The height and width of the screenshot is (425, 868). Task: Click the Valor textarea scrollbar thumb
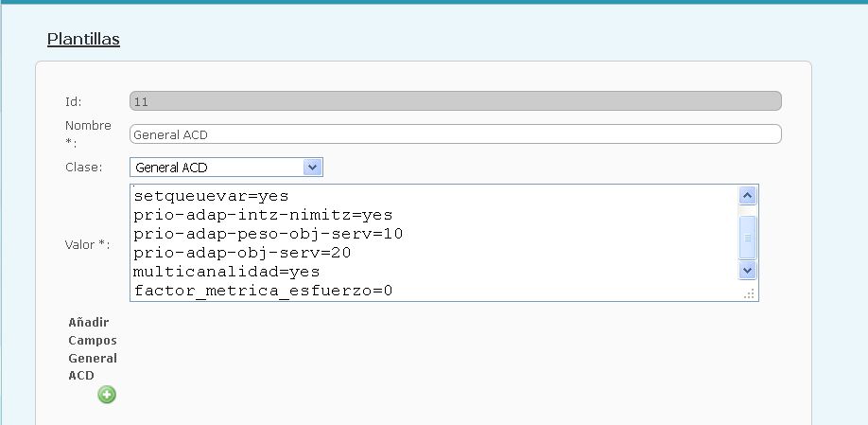click(x=747, y=237)
